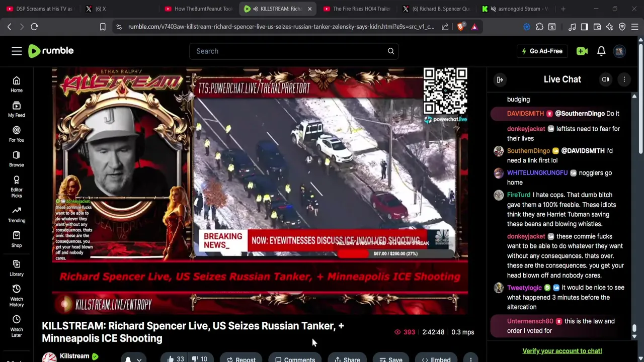Open For You in the sidebar

tap(17, 134)
